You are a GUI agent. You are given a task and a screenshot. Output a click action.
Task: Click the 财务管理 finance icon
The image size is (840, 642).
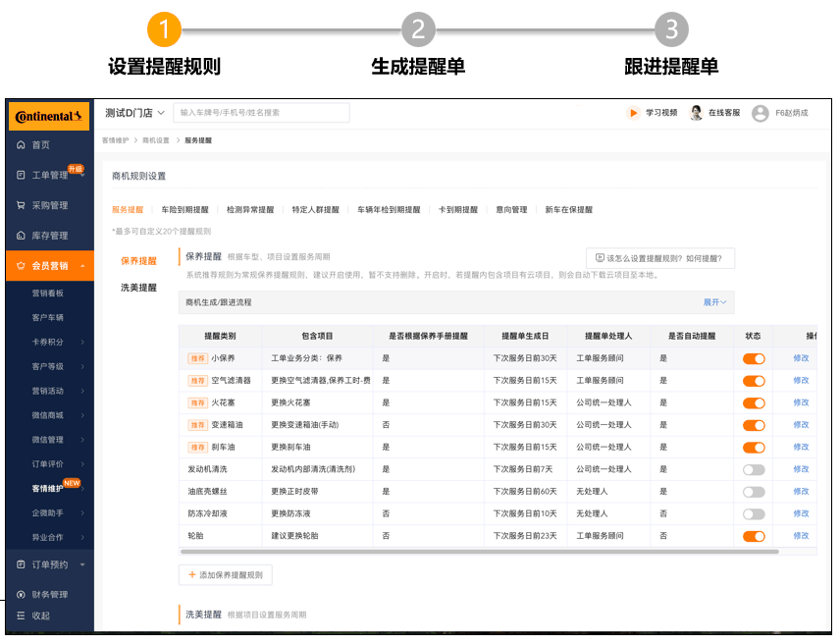tap(21, 594)
